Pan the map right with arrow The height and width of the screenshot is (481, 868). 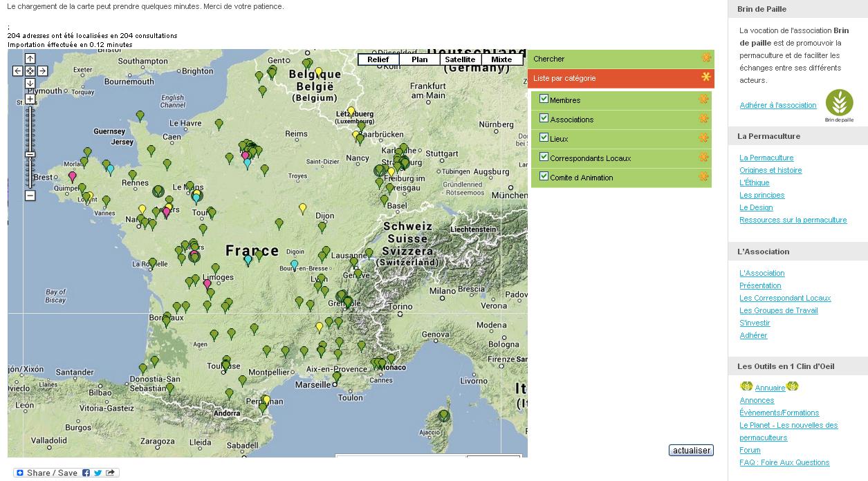[42, 70]
